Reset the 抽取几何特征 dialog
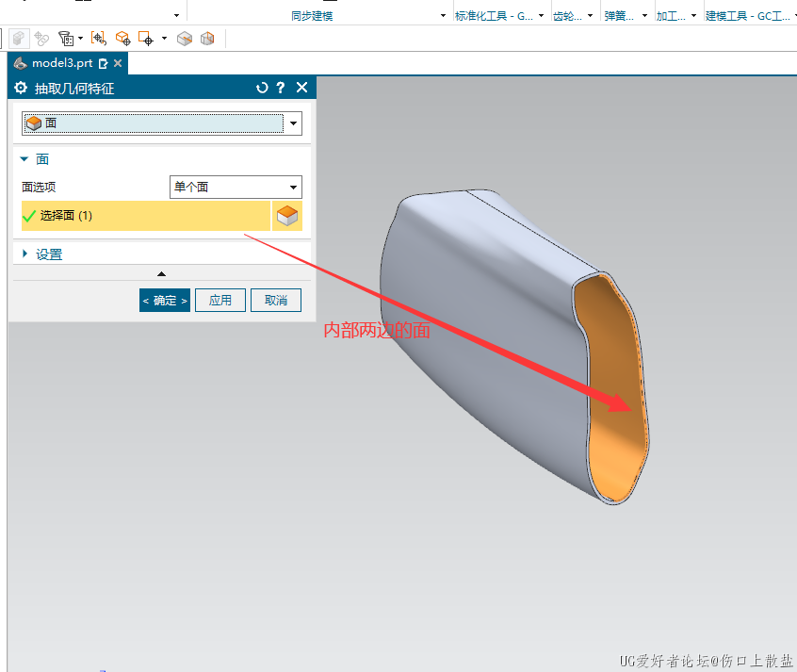 262,88
